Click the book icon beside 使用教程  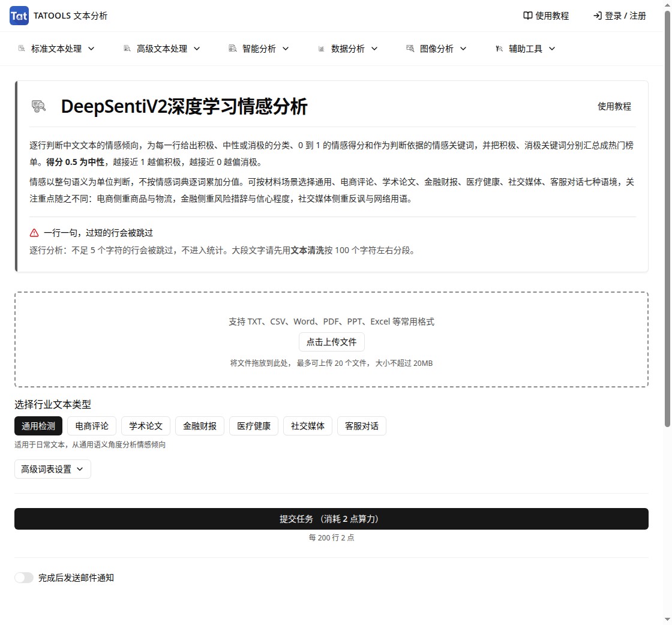(527, 16)
